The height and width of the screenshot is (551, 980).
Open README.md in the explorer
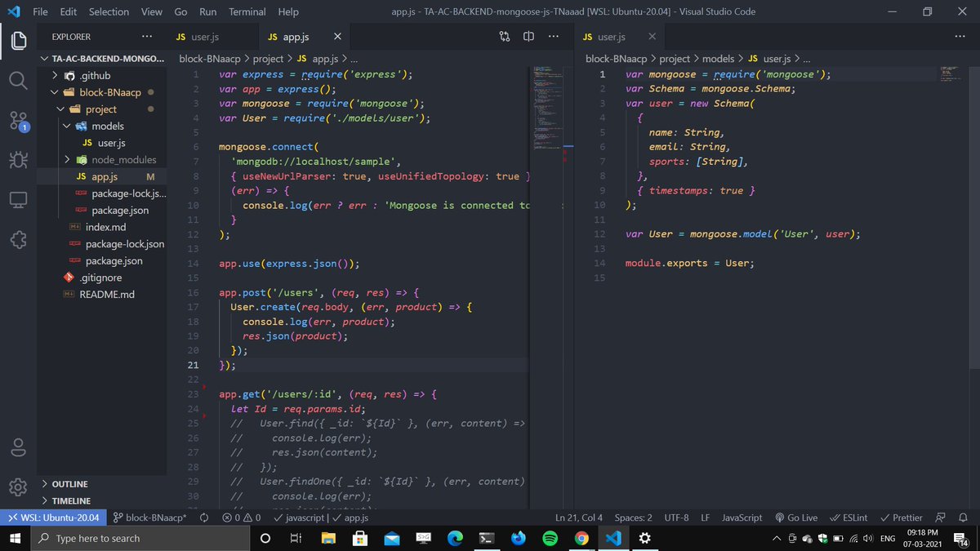pos(102,294)
